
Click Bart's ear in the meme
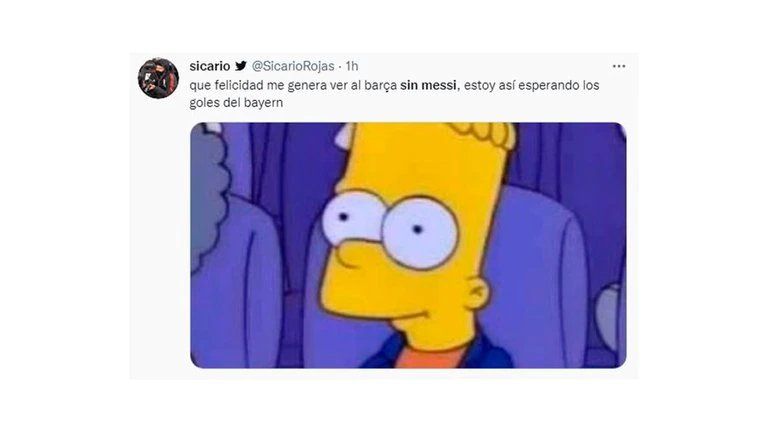[x=476, y=292]
